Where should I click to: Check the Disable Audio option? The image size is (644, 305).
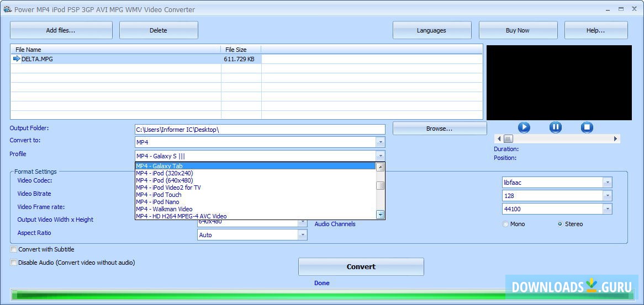point(14,263)
